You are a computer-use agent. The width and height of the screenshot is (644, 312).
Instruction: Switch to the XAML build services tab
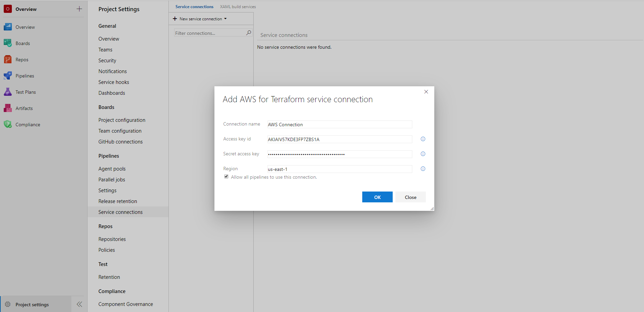(238, 6)
